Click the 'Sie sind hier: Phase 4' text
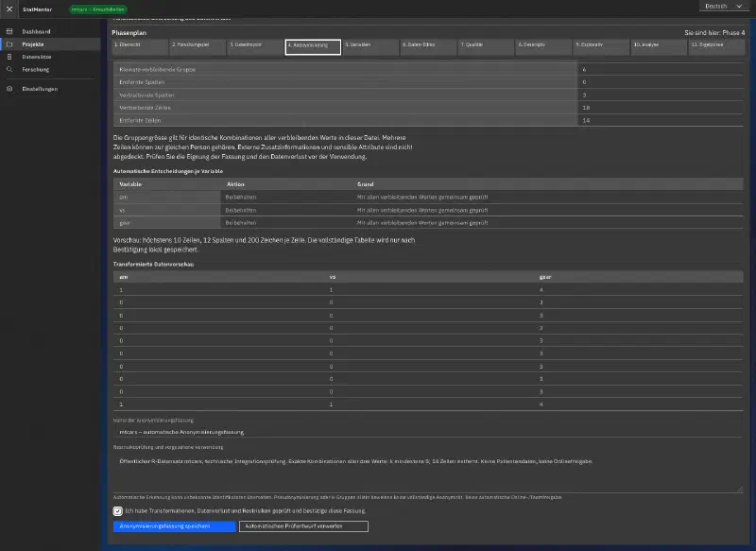Image resolution: width=756 pixels, height=551 pixels. (714, 33)
